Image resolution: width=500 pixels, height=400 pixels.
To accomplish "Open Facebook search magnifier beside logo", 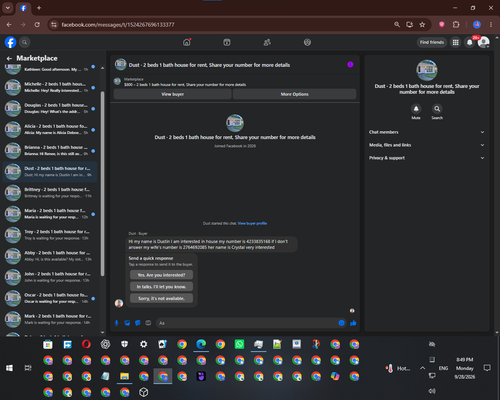I will pos(24,42).
